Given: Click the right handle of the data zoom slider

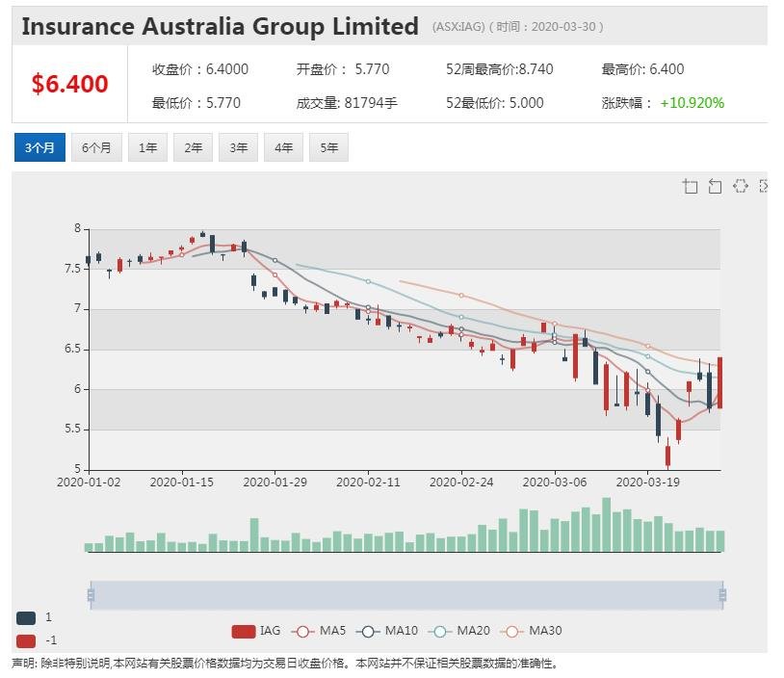Looking at the screenshot, I should coord(722,595).
